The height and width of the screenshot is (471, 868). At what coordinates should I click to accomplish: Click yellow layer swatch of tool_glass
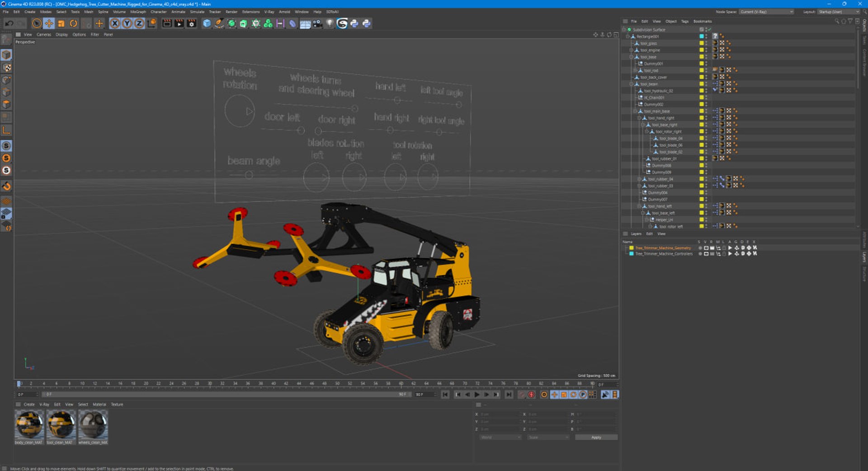(x=702, y=43)
